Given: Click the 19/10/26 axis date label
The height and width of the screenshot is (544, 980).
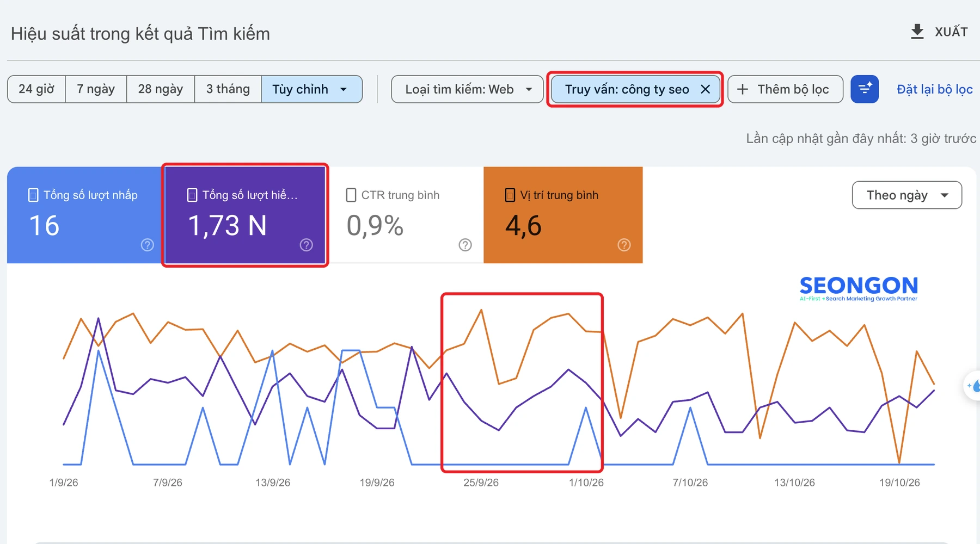Looking at the screenshot, I should click(899, 483).
